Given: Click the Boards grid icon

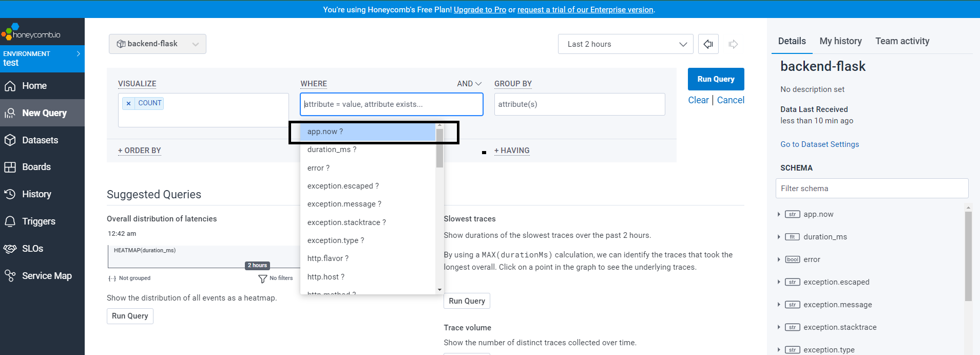Looking at the screenshot, I should point(10,167).
